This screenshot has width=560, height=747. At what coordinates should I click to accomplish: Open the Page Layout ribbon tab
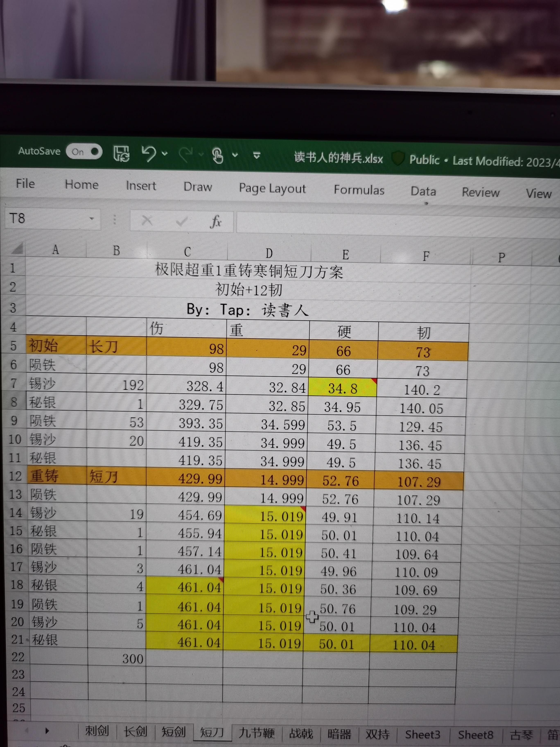coord(272,189)
